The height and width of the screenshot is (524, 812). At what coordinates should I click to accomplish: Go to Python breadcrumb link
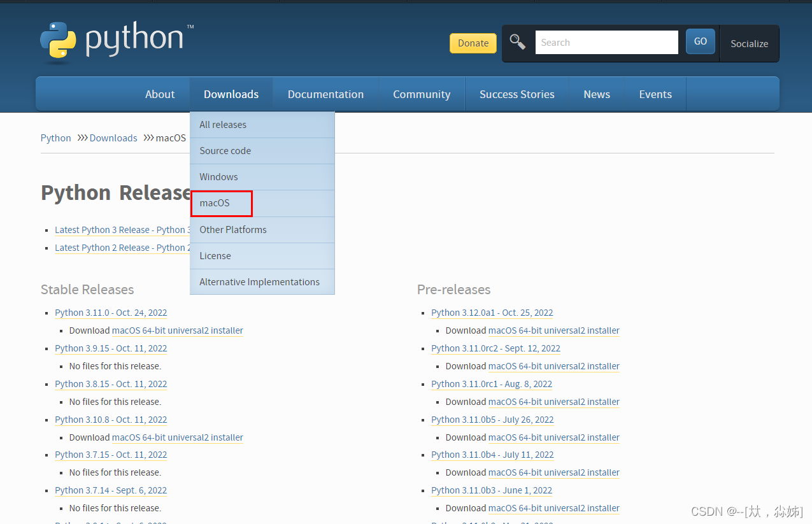point(56,138)
